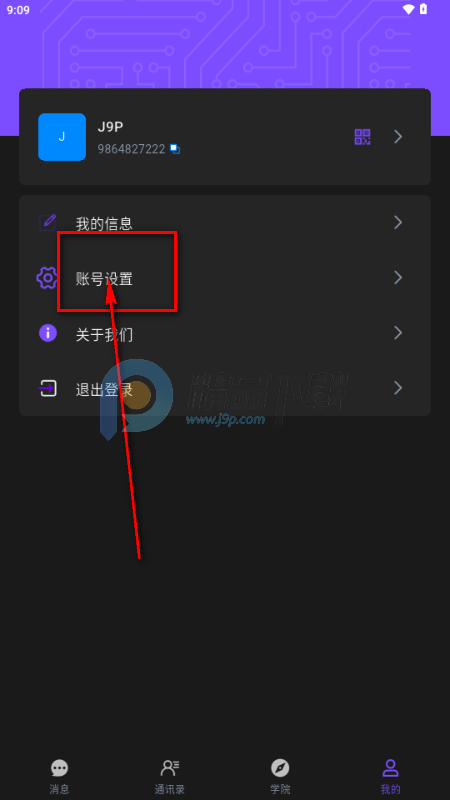
Task: Copy the ID number 9864827222
Action: tap(175, 149)
